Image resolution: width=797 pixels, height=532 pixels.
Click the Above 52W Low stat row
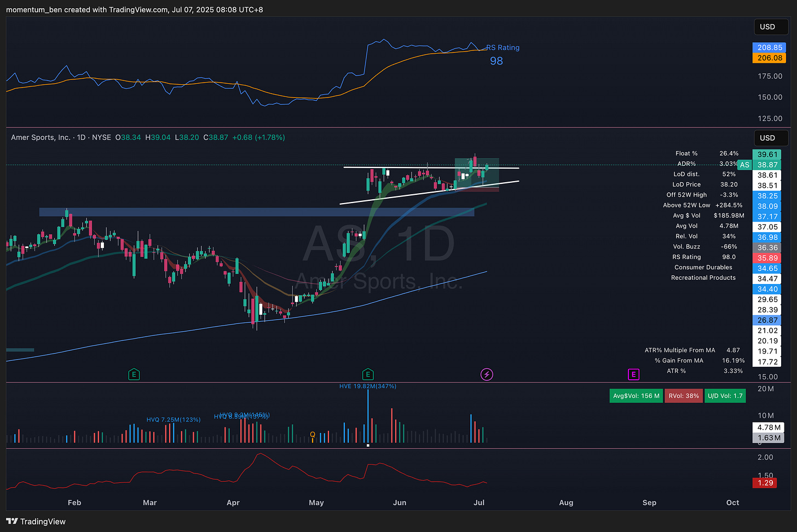703,205
